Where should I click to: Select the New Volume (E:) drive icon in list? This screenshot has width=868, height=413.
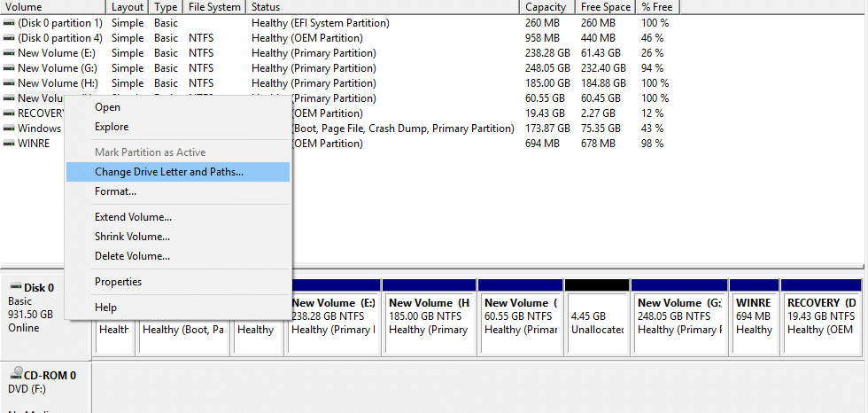pyautogui.click(x=9, y=53)
